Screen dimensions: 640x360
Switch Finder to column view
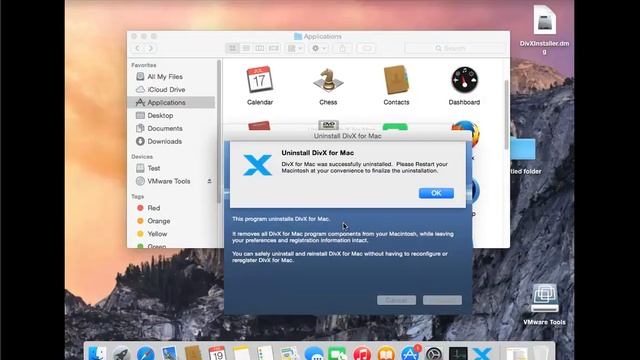(260, 48)
